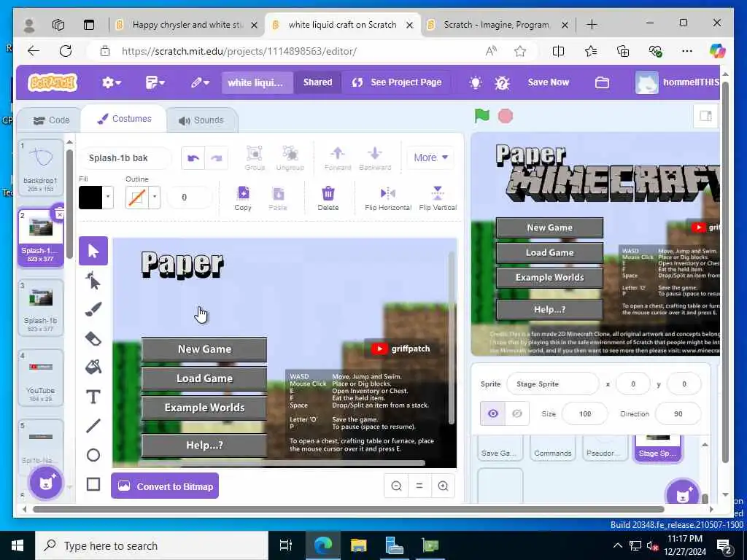This screenshot has height=560, width=747.
Task: Delete the selected costume with X badge
Action: point(59,215)
